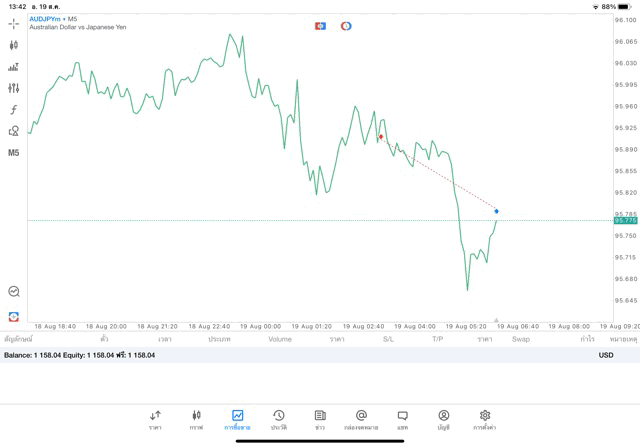Screen dimensions: 640x447
Task: Click the chart magnifier search icon
Action: click(14, 292)
